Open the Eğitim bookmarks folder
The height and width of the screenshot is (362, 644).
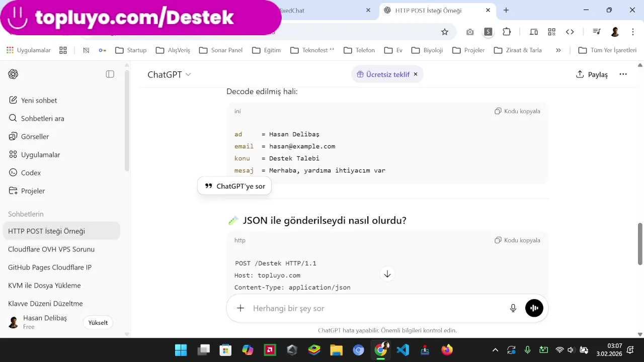pos(266,50)
